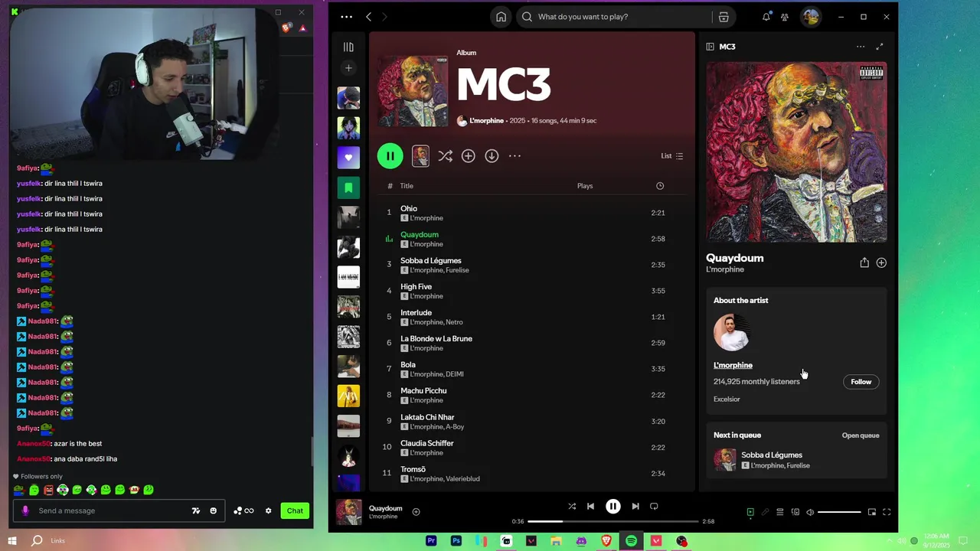Open the Friend Activity icon
980x551 pixels.
pyautogui.click(x=785, y=17)
